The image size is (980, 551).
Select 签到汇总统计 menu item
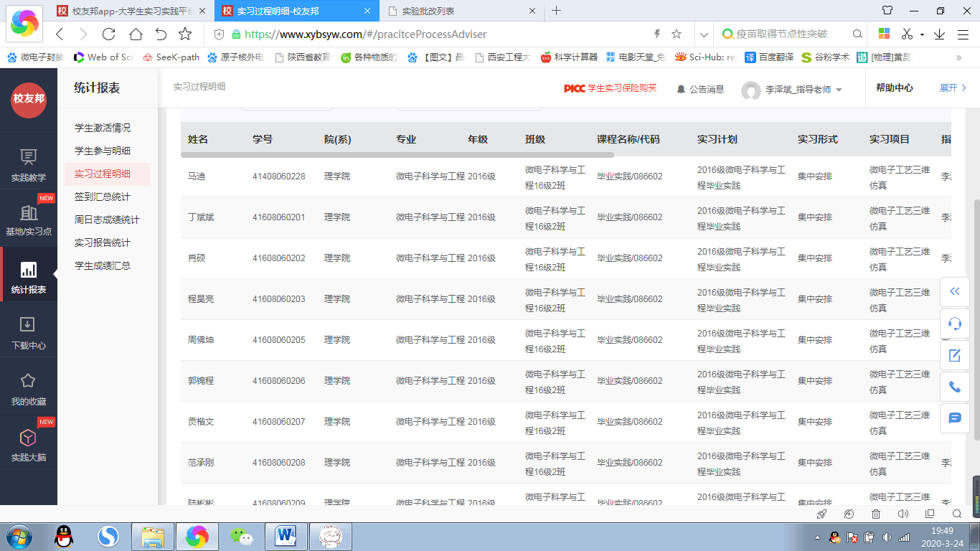[x=103, y=197]
